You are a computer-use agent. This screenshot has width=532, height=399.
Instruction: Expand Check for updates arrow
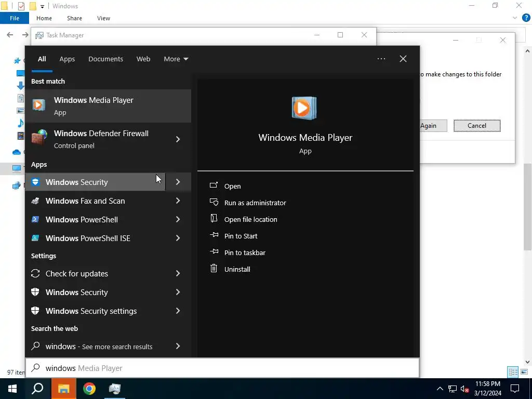178,273
